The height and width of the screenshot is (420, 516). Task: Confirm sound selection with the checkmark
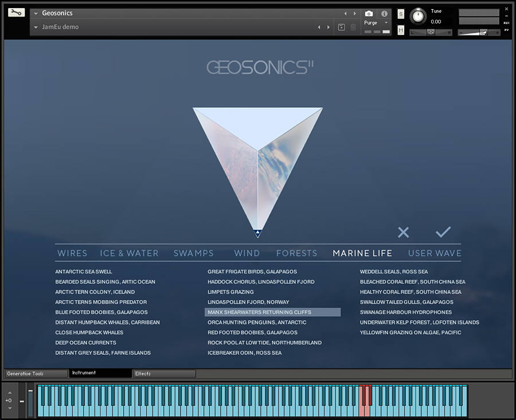point(443,232)
